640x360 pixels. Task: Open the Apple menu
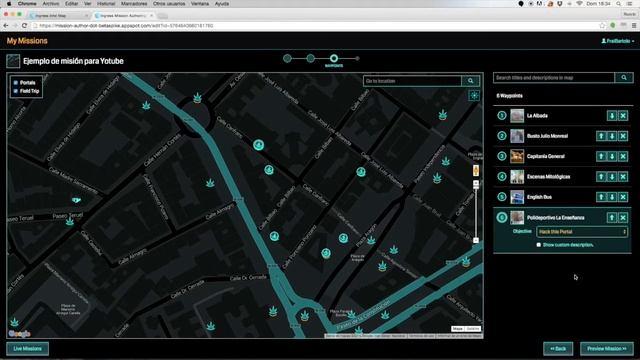coord(9,4)
